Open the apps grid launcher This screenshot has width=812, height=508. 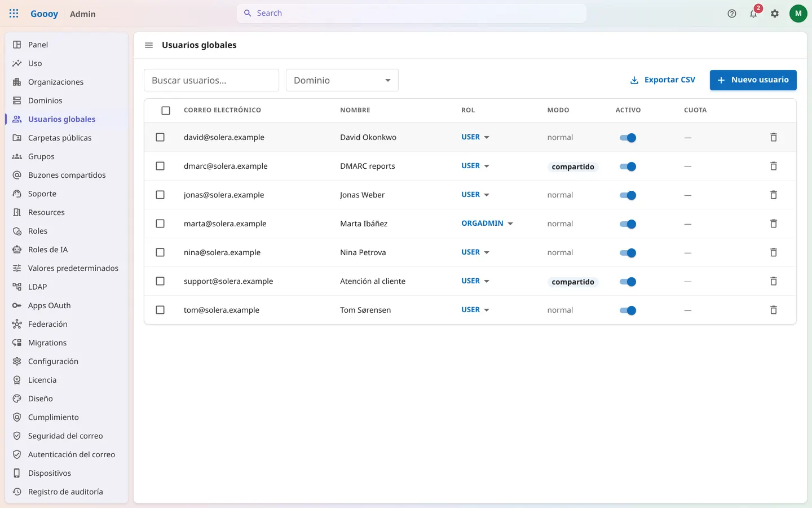pos(14,14)
